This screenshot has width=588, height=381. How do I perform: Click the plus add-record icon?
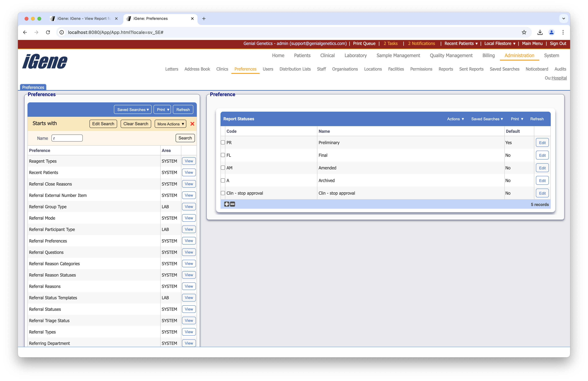coord(227,204)
